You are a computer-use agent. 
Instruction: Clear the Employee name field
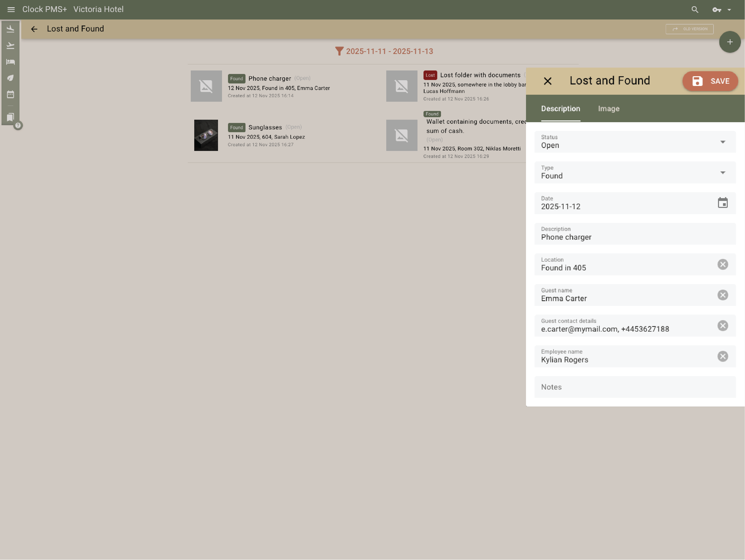(722, 356)
